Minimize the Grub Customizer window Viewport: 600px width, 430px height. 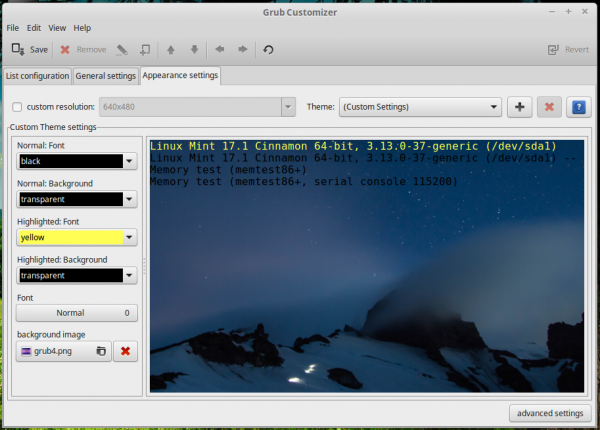[551, 12]
